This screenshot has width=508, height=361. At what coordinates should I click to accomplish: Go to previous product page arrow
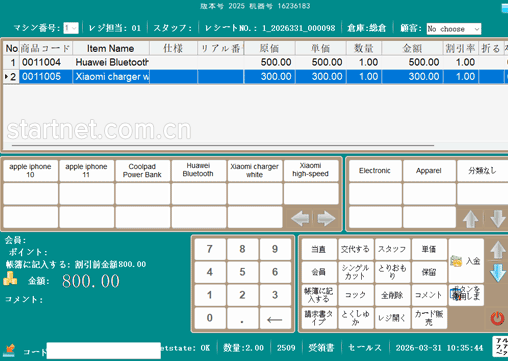(x=300, y=219)
